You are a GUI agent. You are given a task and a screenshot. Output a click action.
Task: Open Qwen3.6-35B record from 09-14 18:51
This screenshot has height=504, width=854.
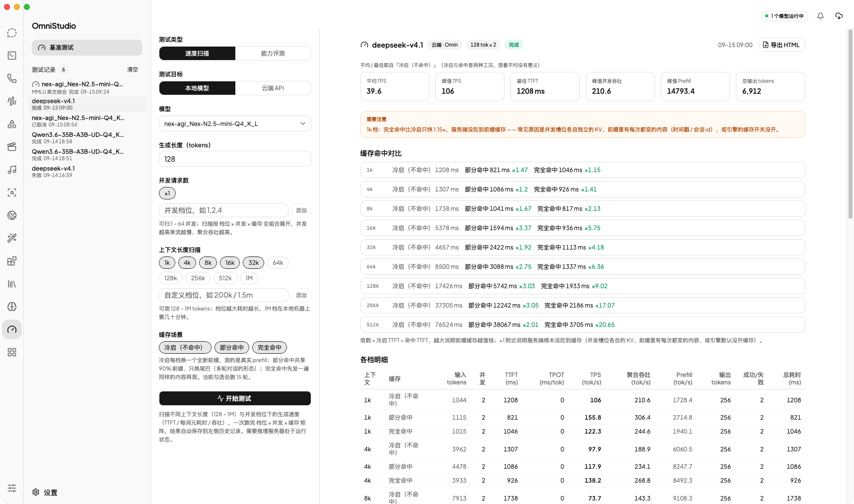tap(87, 155)
